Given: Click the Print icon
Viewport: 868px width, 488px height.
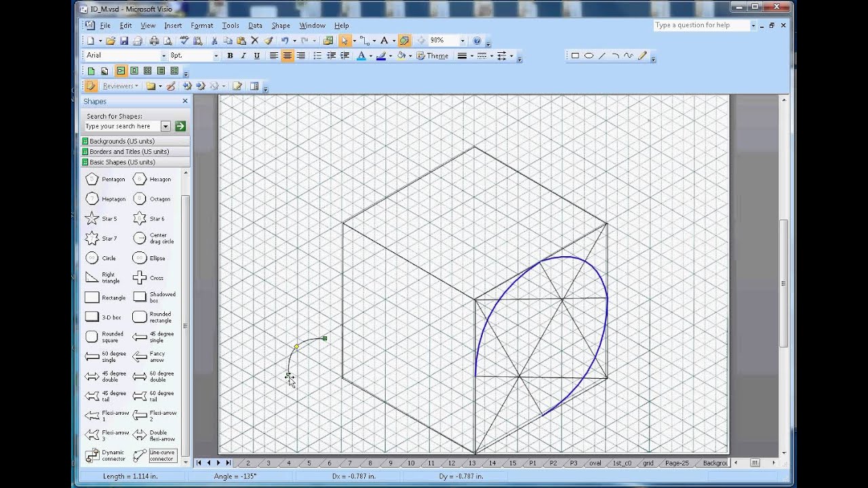Looking at the screenshot, I should [154, 41].
